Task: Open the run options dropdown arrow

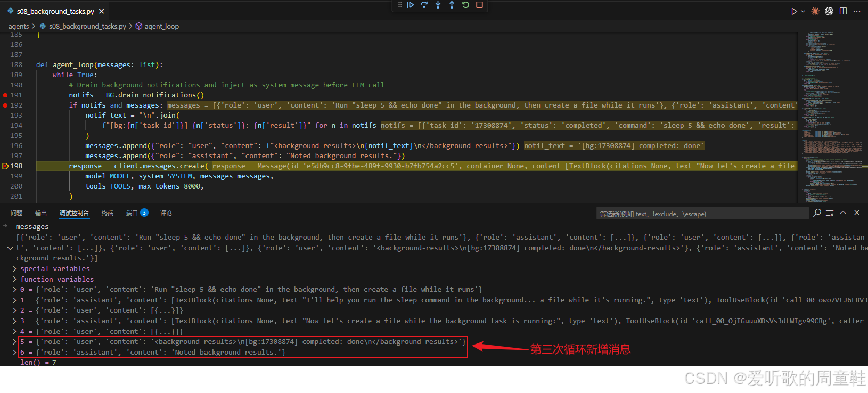Action: pyautogui.click(x=803, y=11)
